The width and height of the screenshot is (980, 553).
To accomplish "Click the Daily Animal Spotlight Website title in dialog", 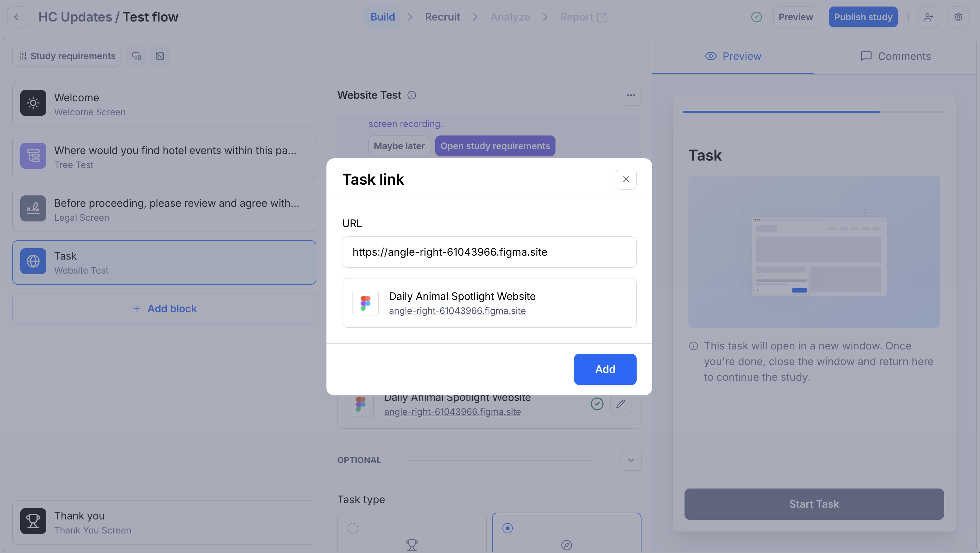I will 462,296.
